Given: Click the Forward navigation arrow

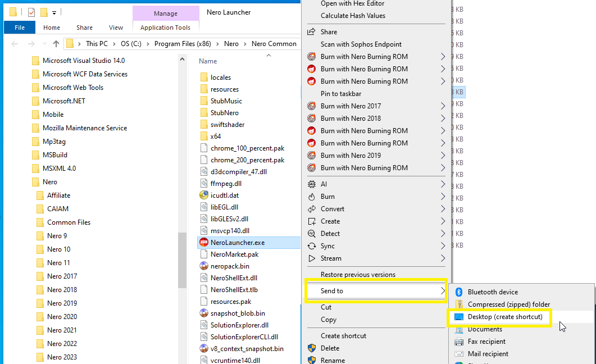Looking at the screenshot, I should click(31, 44).
